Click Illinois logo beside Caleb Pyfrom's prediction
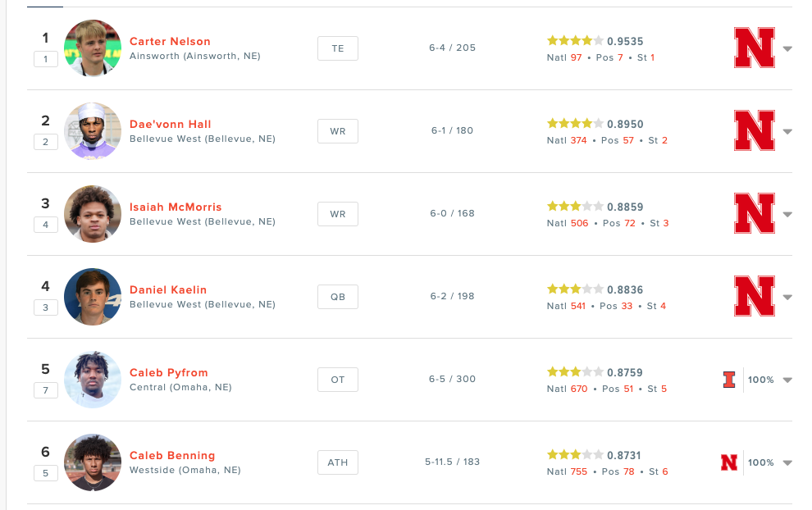The height and width of the screenshot is (510, 812). point(729,380)
